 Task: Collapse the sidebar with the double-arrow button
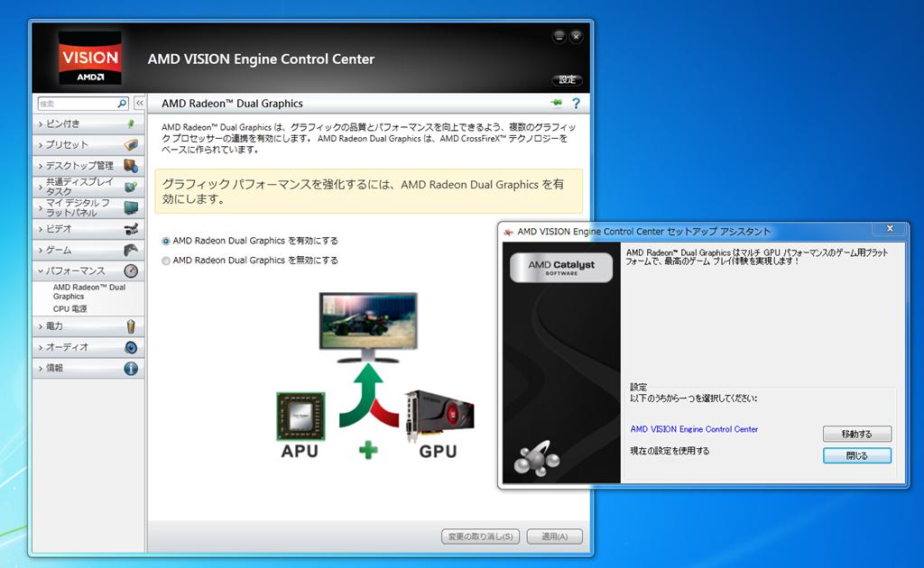(x=140, y=104)
